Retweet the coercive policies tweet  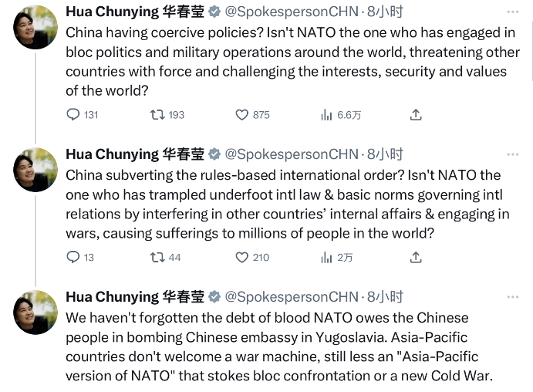point(157,114)
